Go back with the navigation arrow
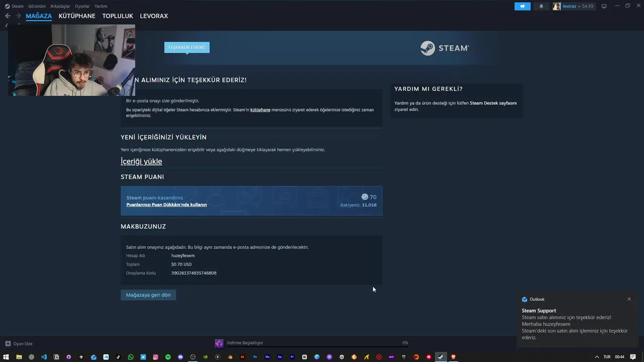Image resolution: width=644 pixels, height=362 pixels. tap(8, 16)
